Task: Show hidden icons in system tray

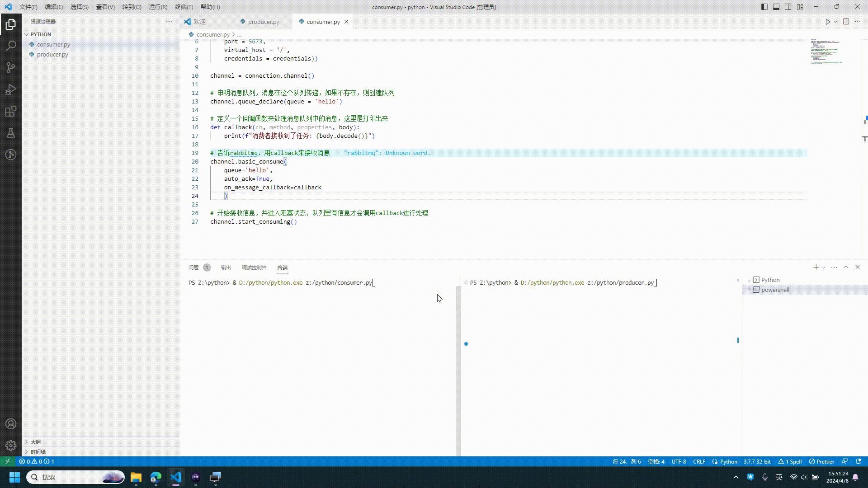Action: (736, 477)
